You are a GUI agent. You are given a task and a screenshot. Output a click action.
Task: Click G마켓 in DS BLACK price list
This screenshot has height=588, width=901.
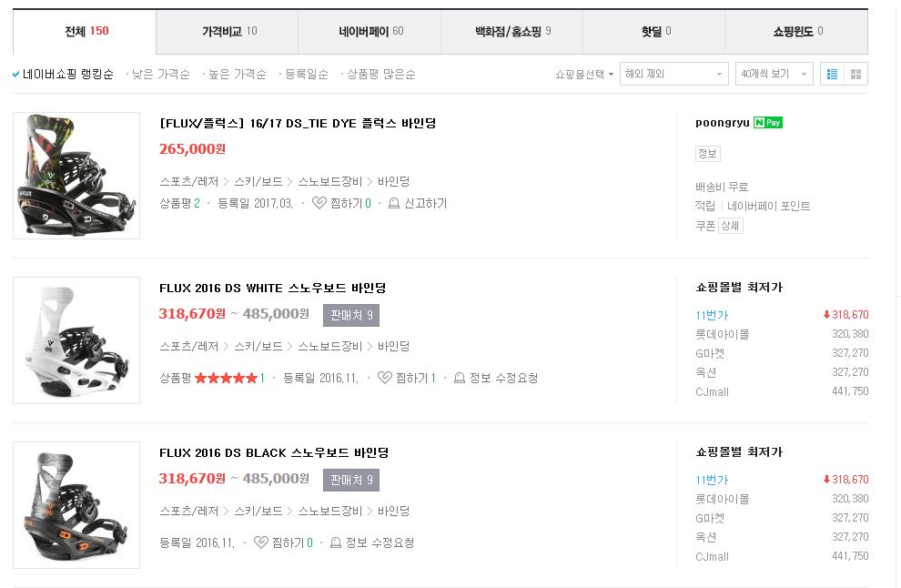pos(710,518)
